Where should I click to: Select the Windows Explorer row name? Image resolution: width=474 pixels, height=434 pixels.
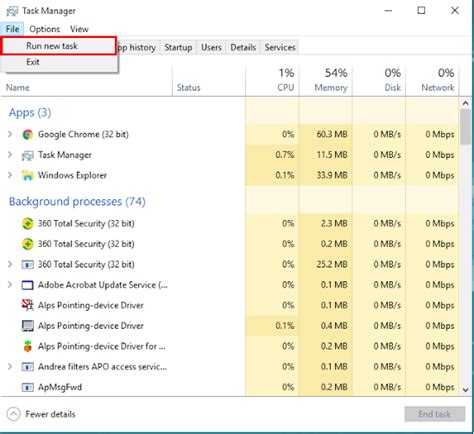[72, 175]
